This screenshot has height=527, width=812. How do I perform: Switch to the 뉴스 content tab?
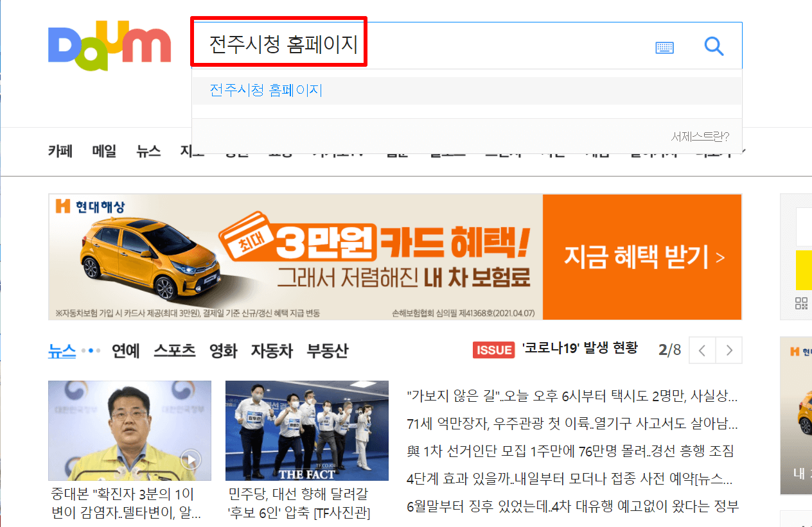click(62, 351)
